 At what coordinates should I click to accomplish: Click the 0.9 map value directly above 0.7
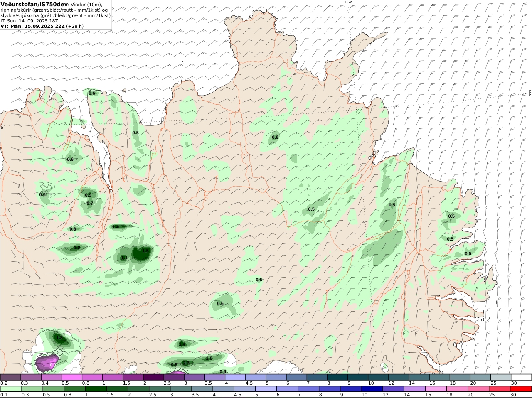click(88, 195)
